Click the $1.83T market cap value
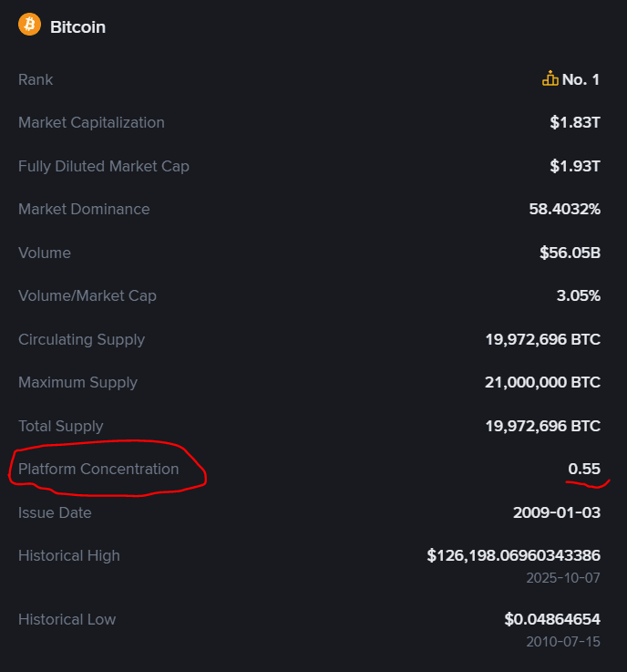 [575, 122]
